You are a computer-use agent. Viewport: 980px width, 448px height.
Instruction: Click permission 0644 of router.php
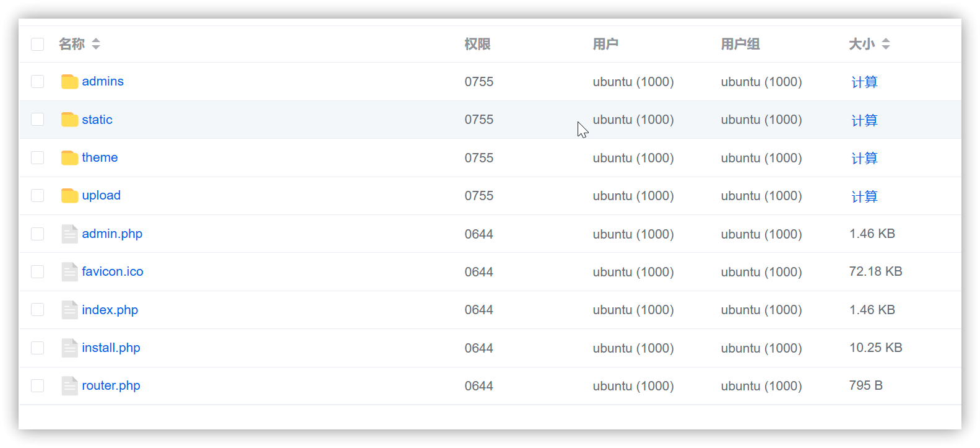(479, 386)
